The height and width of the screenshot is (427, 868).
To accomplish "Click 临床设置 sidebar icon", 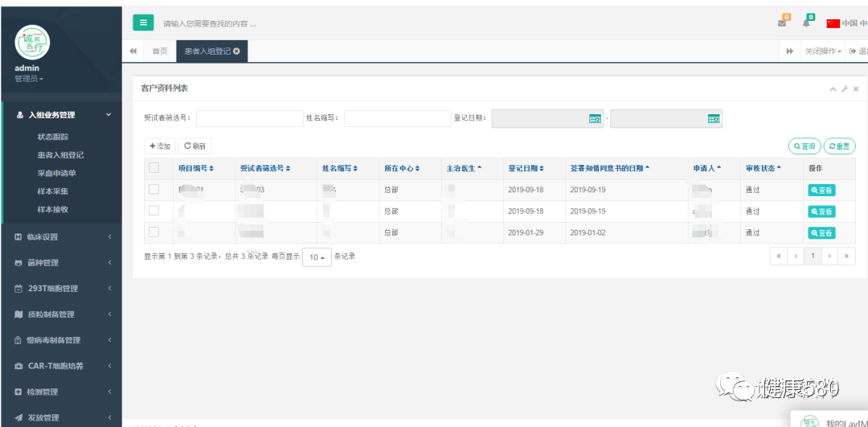I will pyautogui.click(x=18, y=237).
